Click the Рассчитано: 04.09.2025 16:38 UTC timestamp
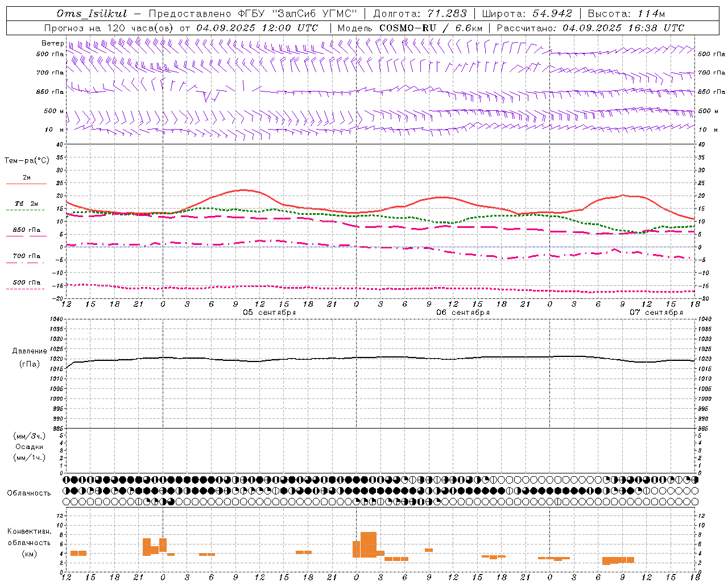 coord(590,28)
